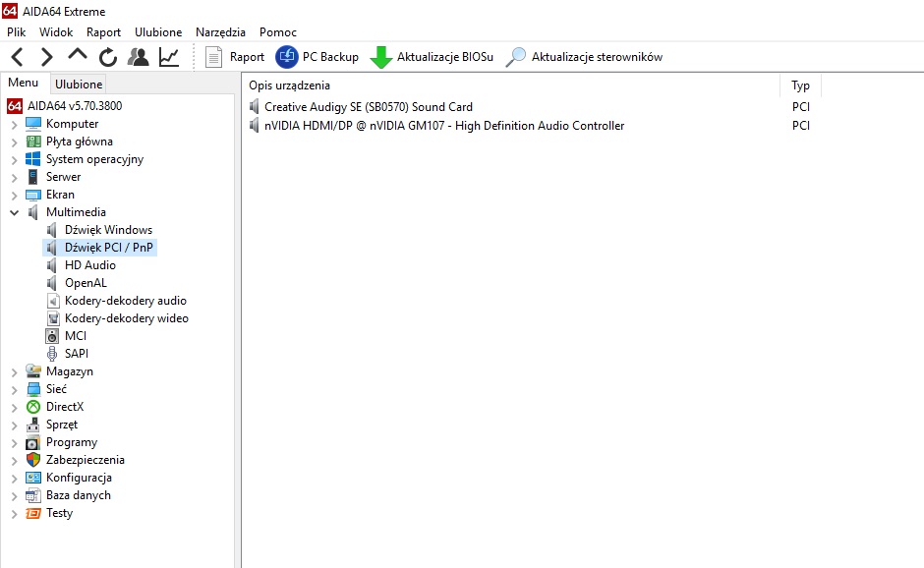Go up one level with the up arrow

pyautogui.click(x=78, y=55)
